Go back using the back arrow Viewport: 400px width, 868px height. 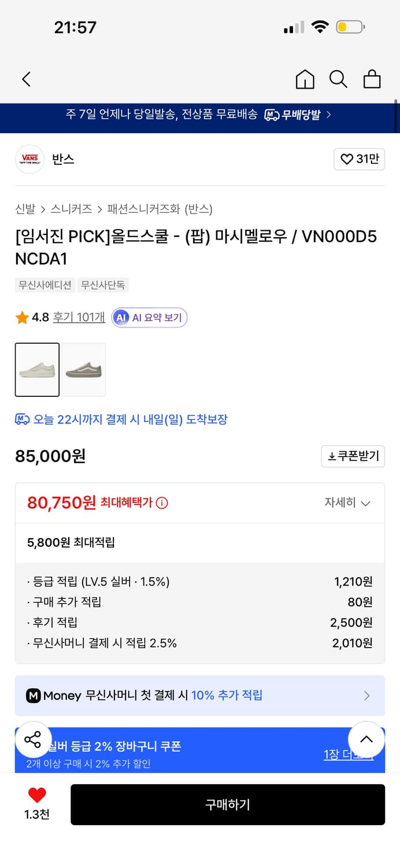[x=25, y=79]
